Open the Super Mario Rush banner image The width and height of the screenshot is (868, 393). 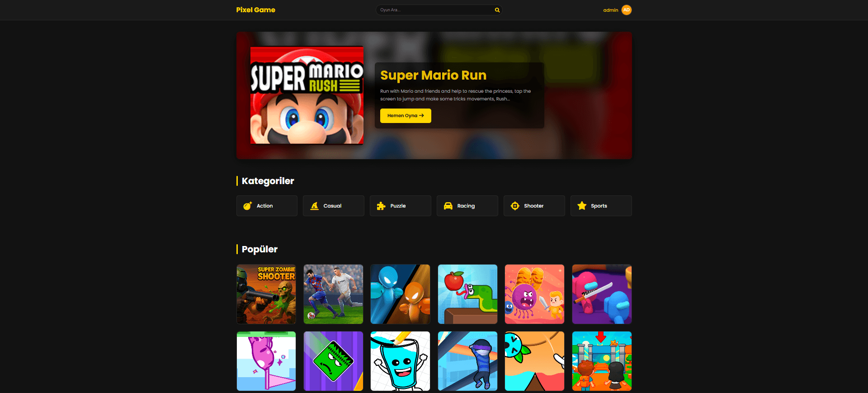click(x=307, y=95)
